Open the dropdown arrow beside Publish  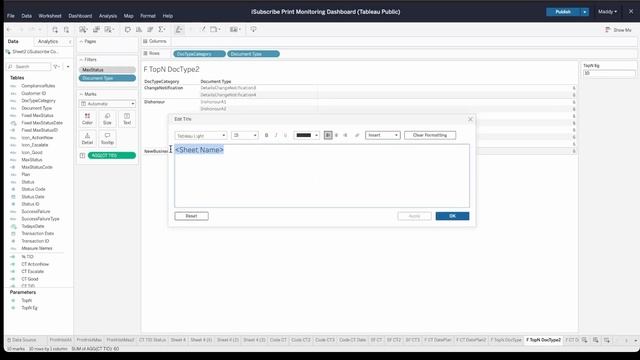(584, 12)
